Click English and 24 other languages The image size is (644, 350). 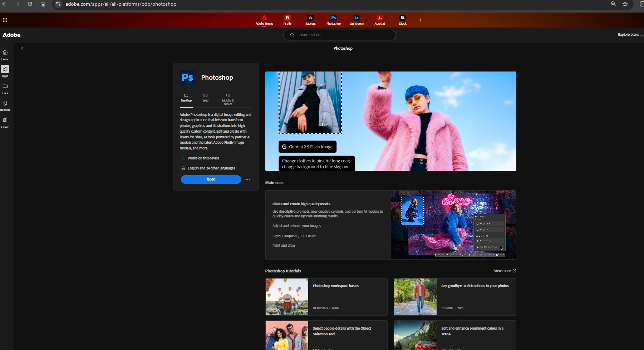point(211,168)
